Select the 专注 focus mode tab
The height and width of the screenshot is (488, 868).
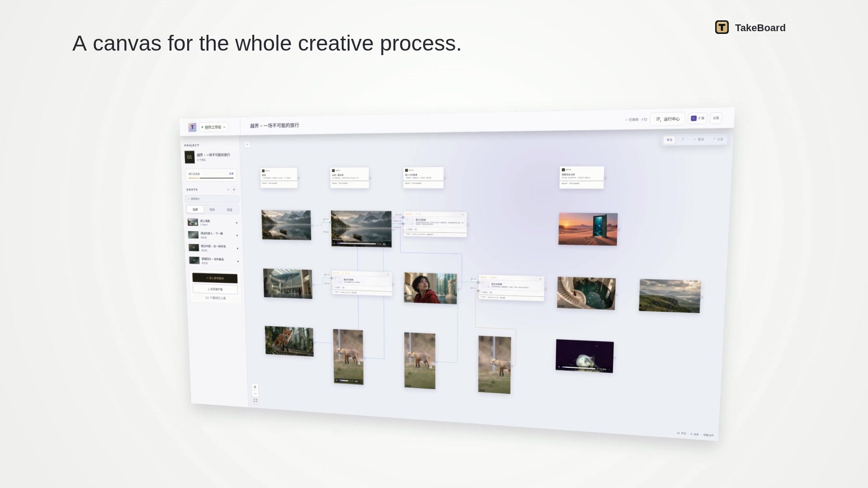[x=669, y=140]
